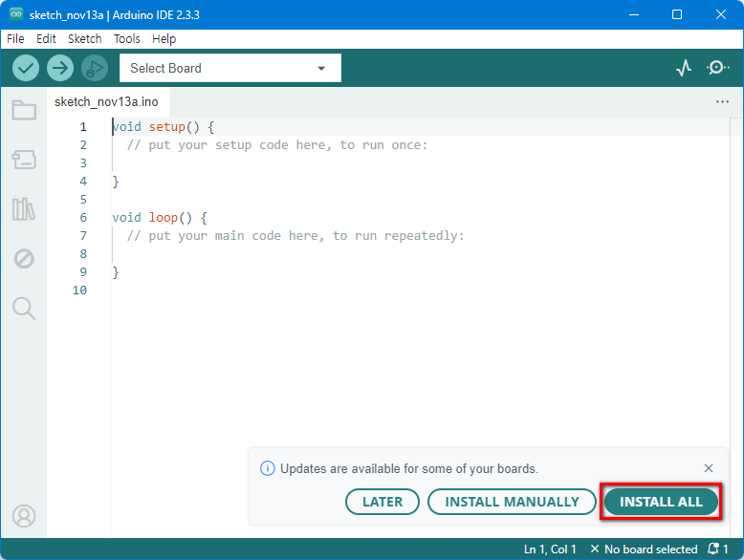The image size is (744, 560).
Task: Click Ln 1, Col 1 position indicator
Action: [550, 549]
